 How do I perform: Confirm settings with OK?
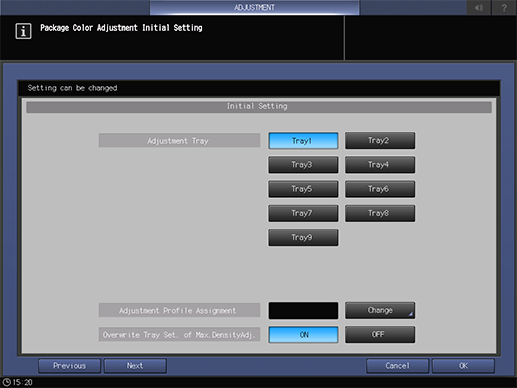pos(463,366)
